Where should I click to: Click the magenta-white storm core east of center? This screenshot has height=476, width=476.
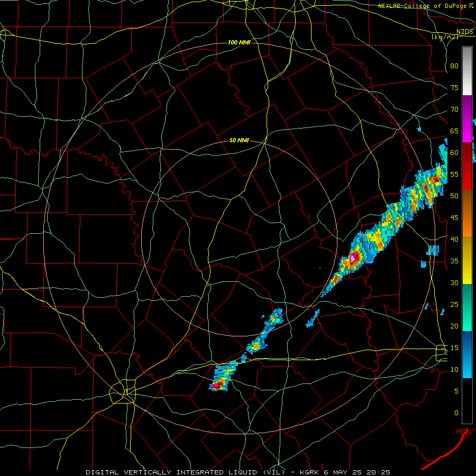(353, 258)
